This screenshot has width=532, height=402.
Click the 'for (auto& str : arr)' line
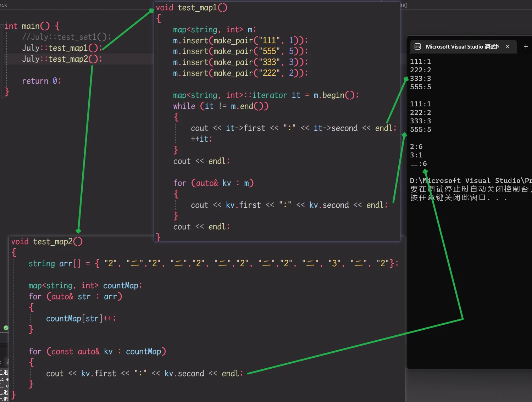pos(75,296)
